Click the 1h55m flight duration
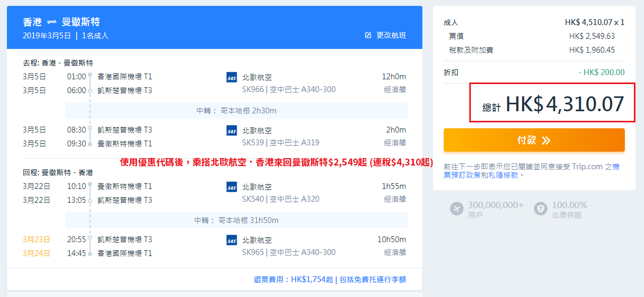This screenshot has width=644, height=297. [x=394, y=186]
